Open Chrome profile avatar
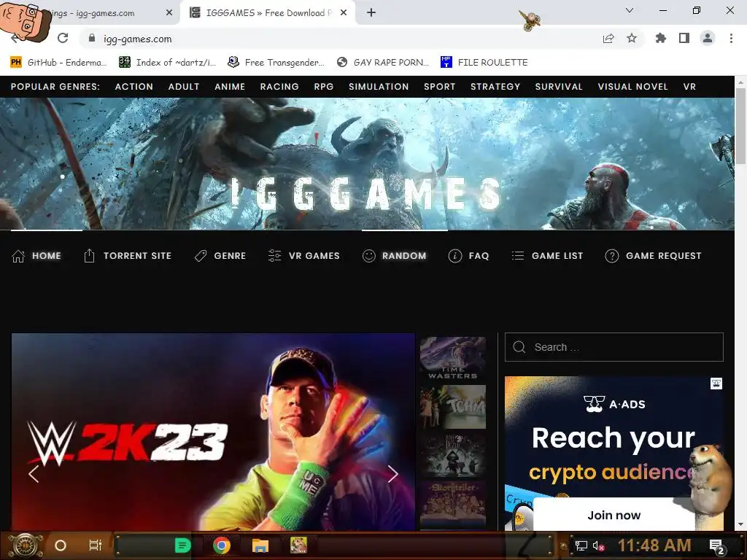The width and height of the screenshot is (747, 560). (708, 38)
